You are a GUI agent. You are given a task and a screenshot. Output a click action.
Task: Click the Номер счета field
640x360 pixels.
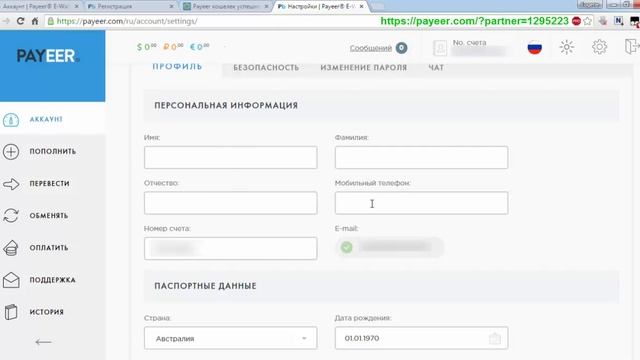pyautogui.click(x=231, y=248)
